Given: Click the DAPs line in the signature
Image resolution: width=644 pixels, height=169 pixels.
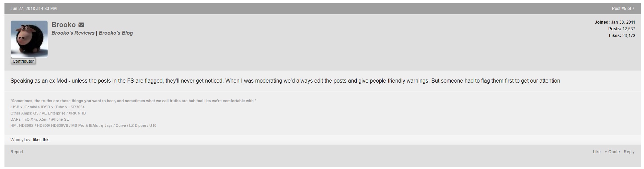Looking at the screenshot, I should pos(40,119).
